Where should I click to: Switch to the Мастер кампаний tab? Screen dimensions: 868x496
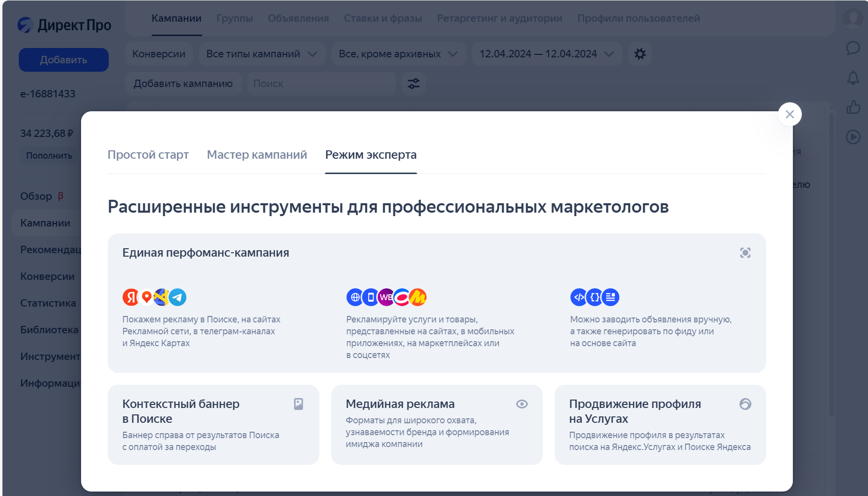tap(257, 155)
